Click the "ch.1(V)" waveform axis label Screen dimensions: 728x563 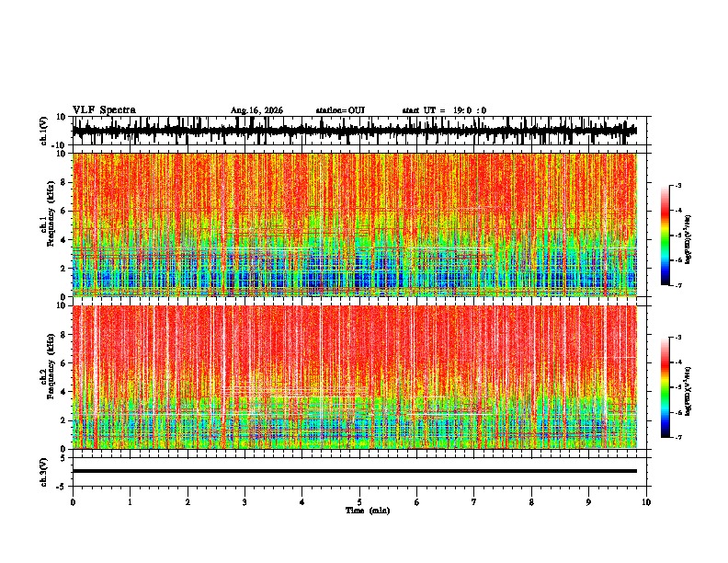pyautogui.click(x=44, y=131)
